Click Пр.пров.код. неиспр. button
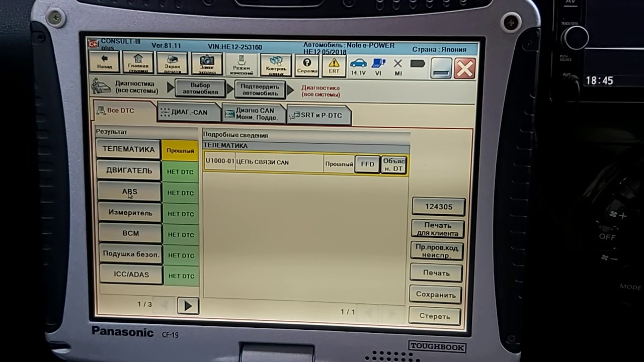The image size is (644, 362). [x=436, y=251]
